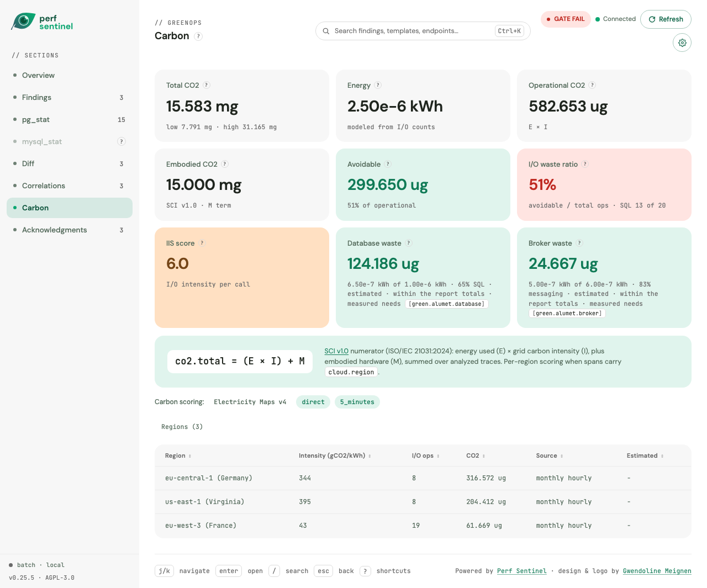
Task: Sort table by I/O ops column
Action: [x=425, y=455]
